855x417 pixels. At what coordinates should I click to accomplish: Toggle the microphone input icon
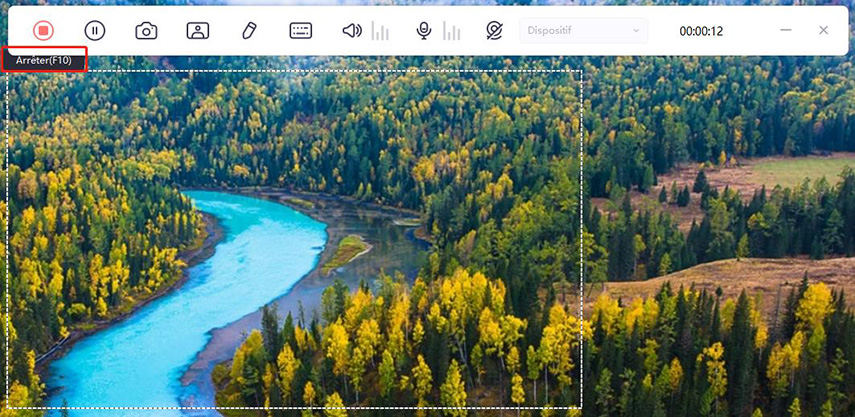[424, 31]
